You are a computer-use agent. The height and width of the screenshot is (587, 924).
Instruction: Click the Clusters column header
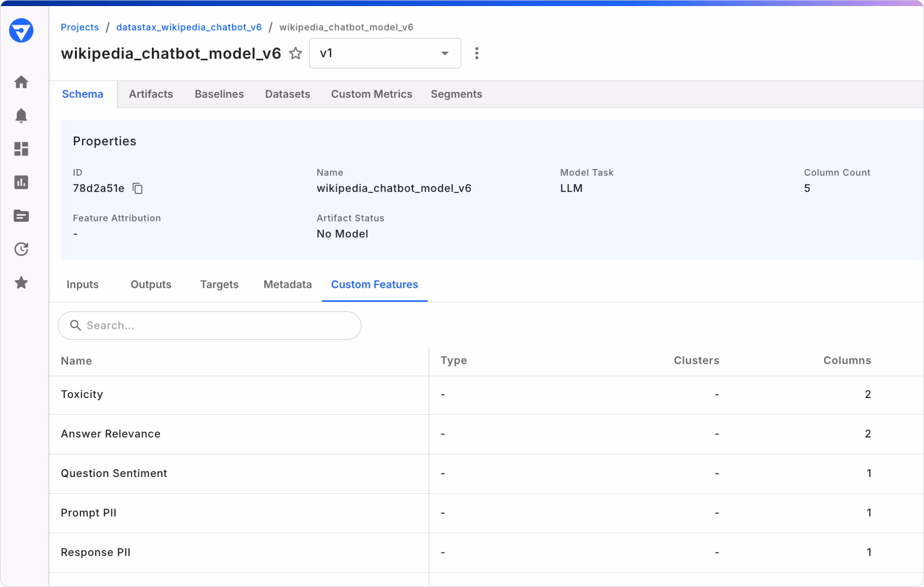(696, 361)
